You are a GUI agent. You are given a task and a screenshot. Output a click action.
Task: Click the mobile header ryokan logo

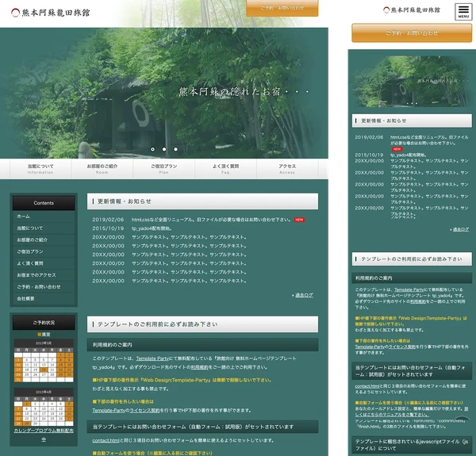[411, 10]
